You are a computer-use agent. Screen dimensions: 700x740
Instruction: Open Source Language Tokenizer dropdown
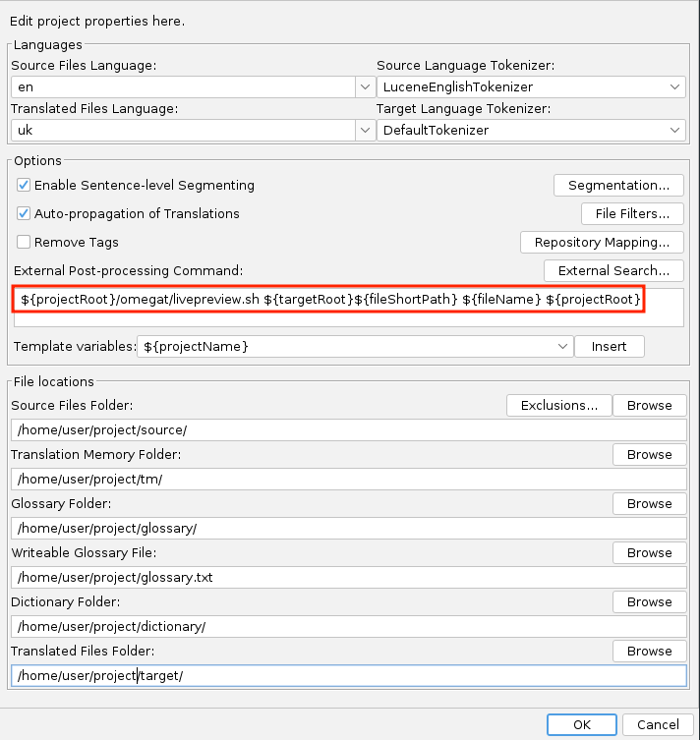(675, 87)
